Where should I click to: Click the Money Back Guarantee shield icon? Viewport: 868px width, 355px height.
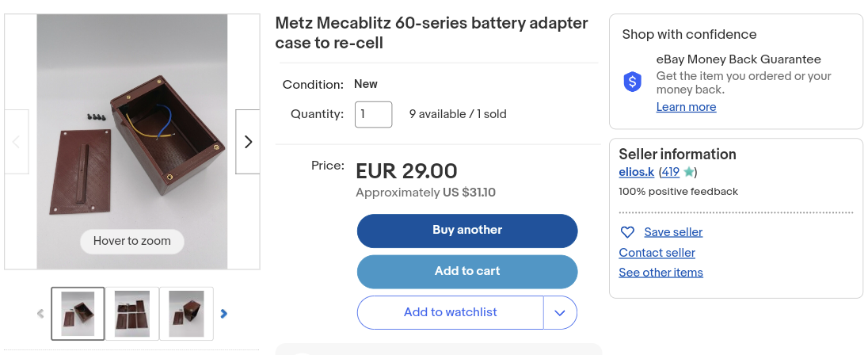632,82
